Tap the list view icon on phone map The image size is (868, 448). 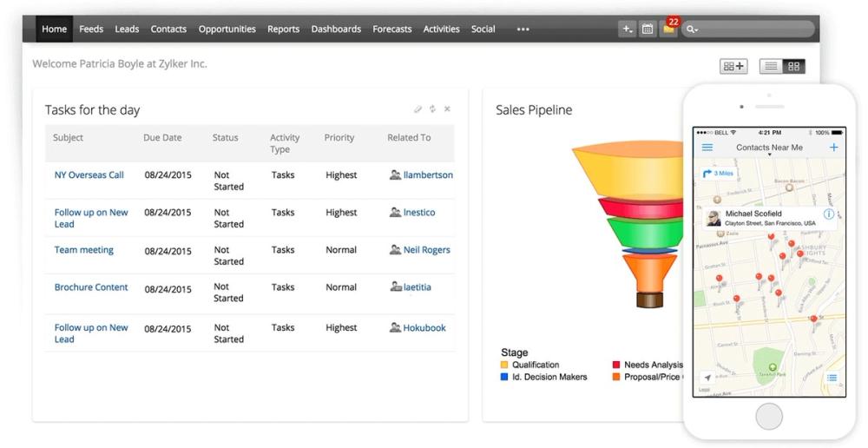832,378
